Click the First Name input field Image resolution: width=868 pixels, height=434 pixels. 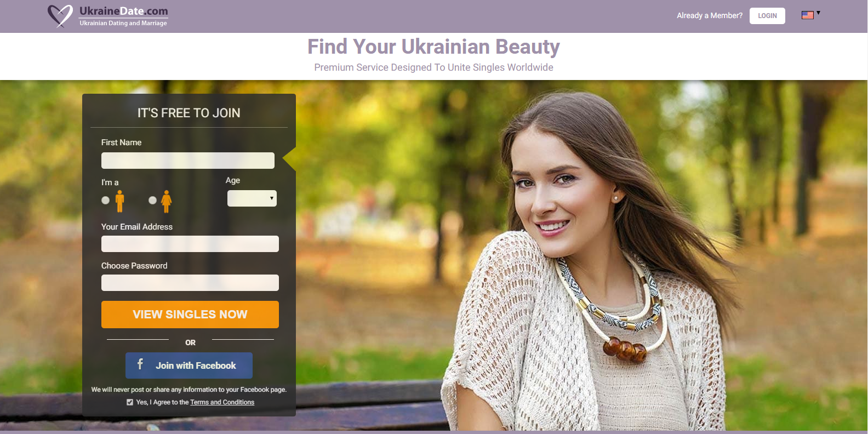188,161
